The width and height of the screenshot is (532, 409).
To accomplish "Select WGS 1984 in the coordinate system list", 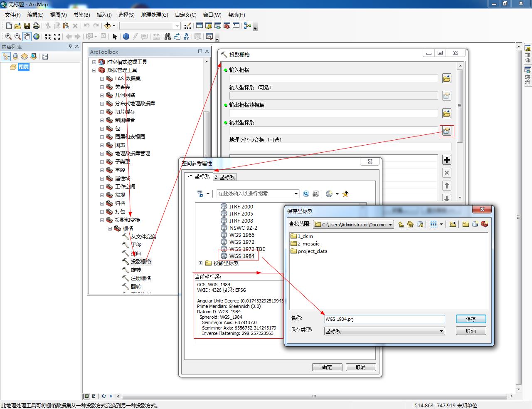I will tap(241, 256).
